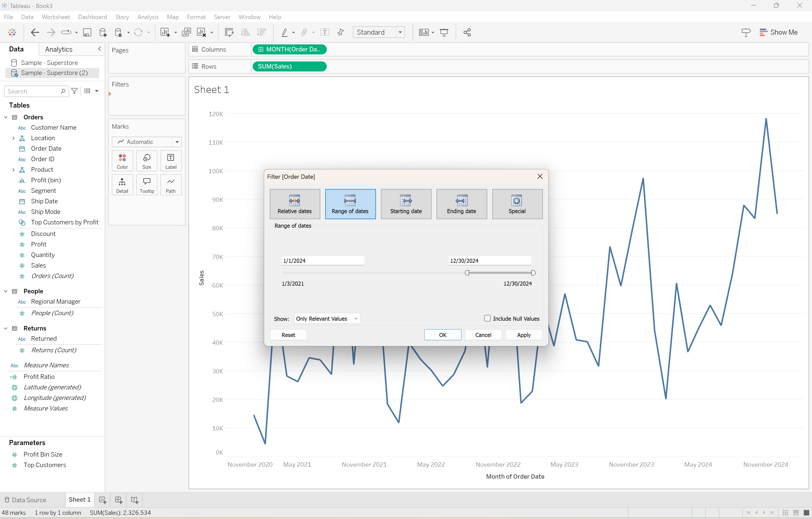Screen dimensions: 812x519
Task: Click the Presentation mode icon
Action: [444, 32]
